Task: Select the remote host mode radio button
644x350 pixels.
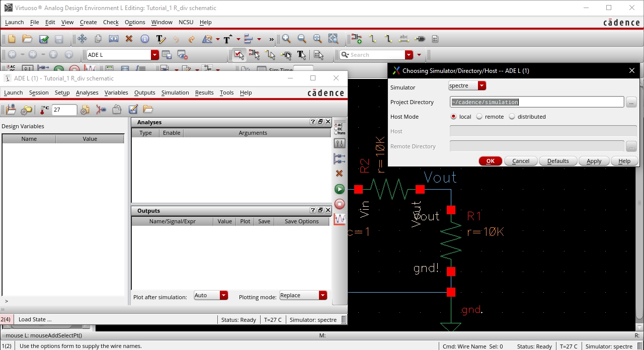Action: pos(479,117)
